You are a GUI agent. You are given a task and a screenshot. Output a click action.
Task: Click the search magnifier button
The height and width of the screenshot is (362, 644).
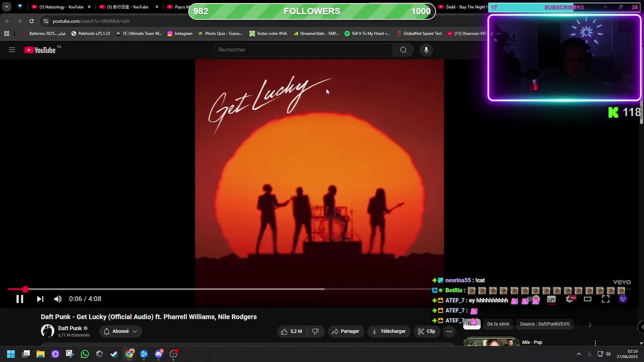coord(403,50)
